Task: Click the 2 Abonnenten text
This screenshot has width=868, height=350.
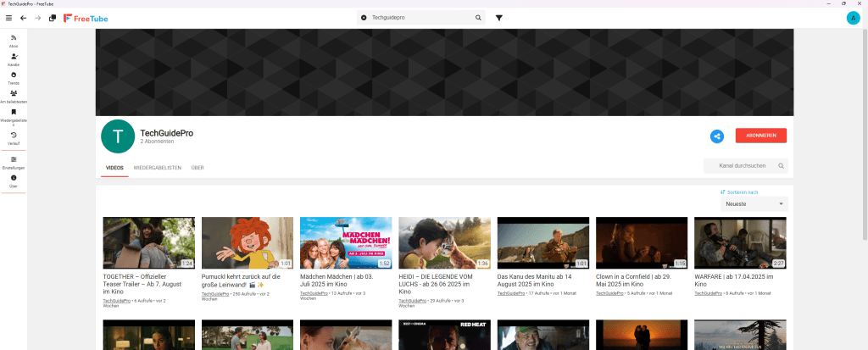Action: pyautogui.click(x=157, y=142)
